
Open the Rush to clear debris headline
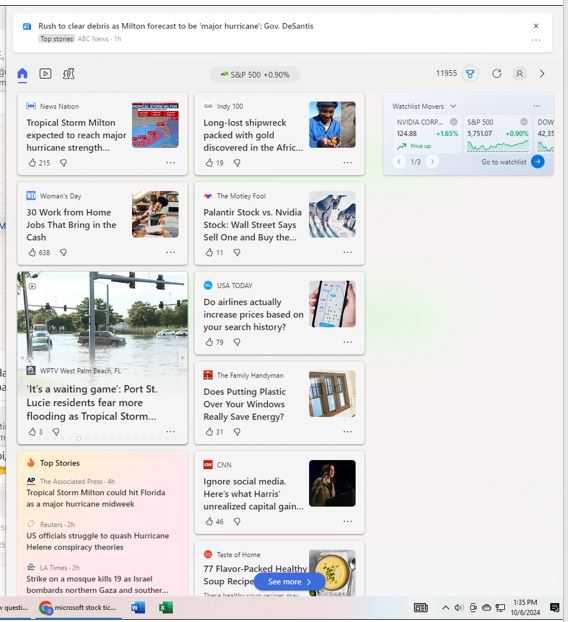click(x=176, y=26)
